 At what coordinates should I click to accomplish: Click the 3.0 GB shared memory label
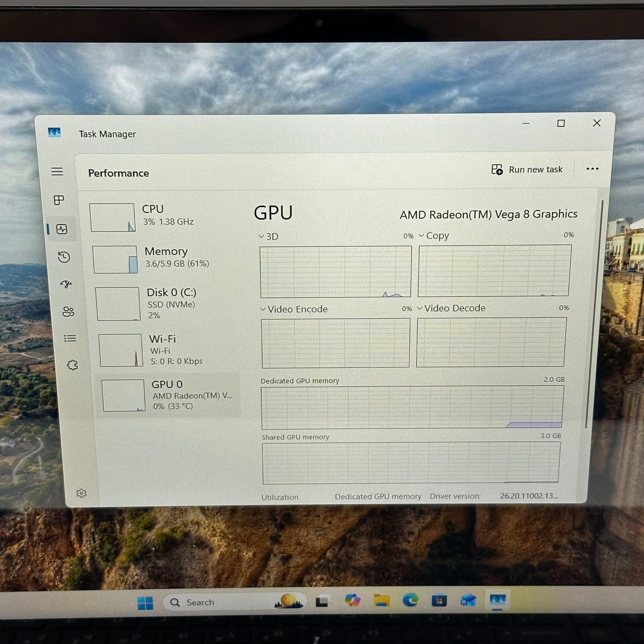[x=551, y=435]
